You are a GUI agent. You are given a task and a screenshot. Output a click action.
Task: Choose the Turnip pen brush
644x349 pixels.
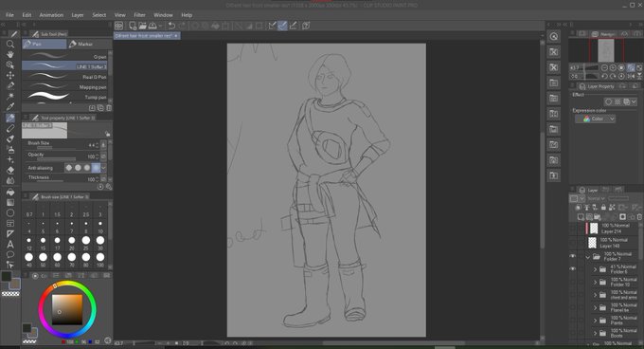pos(65,97)
